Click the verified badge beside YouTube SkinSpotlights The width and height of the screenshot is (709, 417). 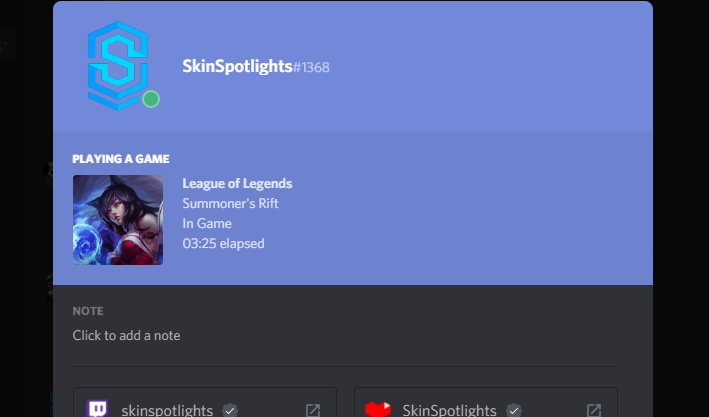(514, 410)
